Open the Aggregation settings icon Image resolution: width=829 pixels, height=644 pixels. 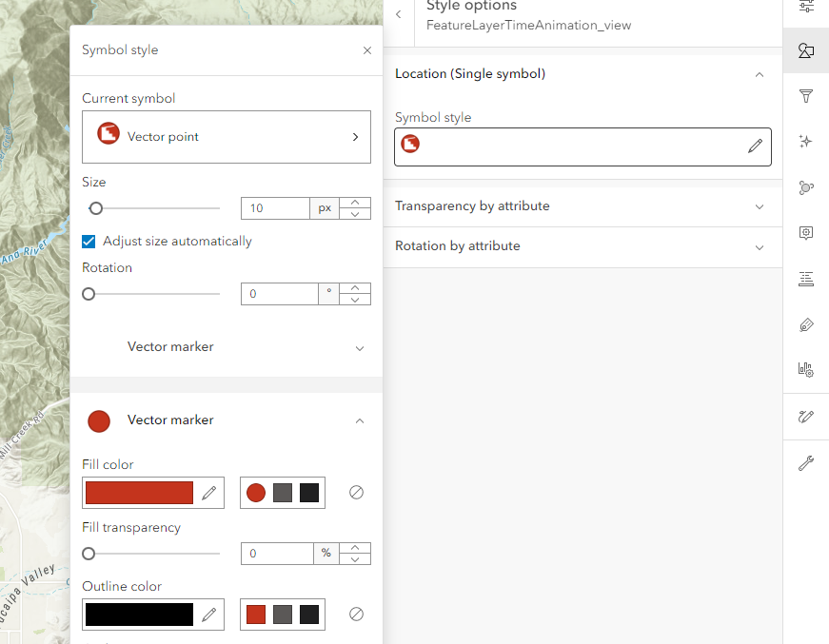pos(806,187)
